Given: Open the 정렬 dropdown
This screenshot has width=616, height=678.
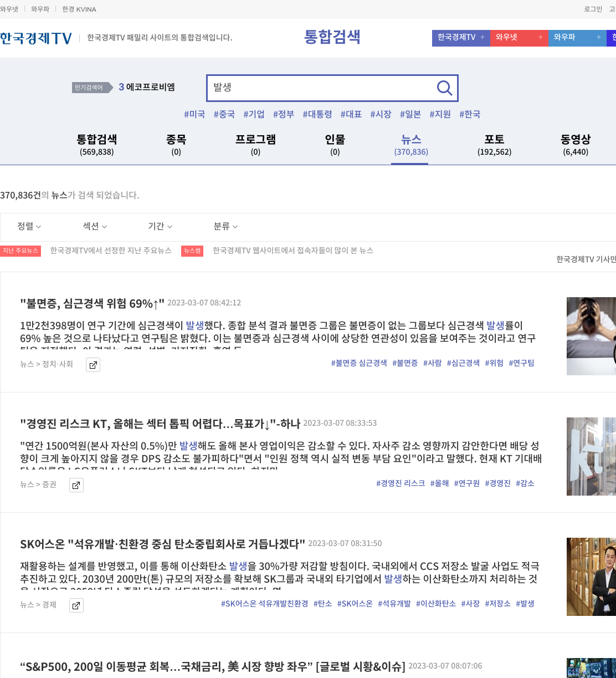Looking at the screenshot, I should click(29, 226).
